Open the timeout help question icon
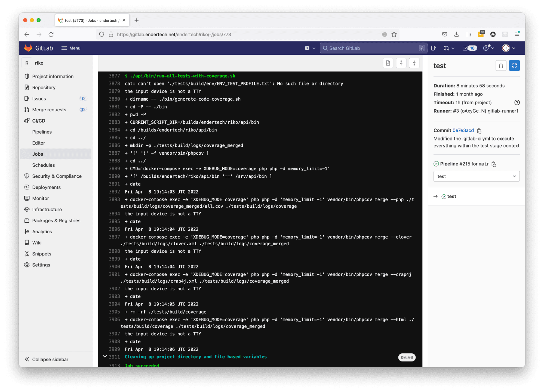This screenshot has width=544, height=392. coord(517,103)
